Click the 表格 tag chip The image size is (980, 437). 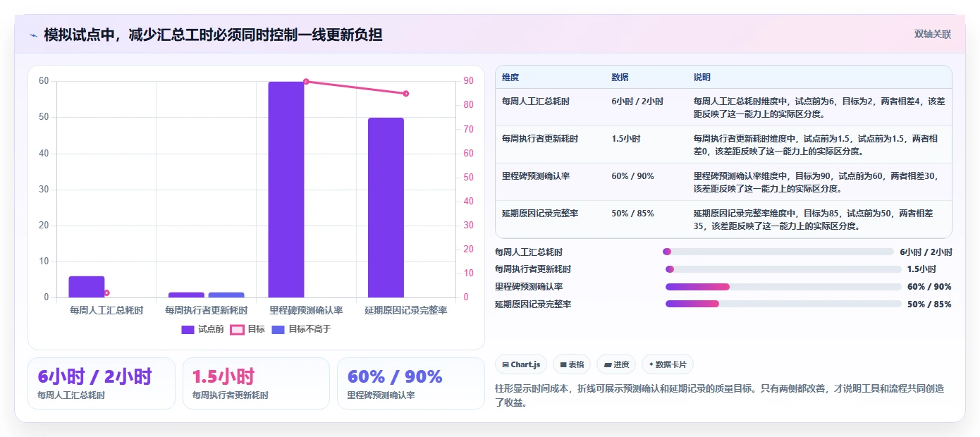(x=572, y=364)
